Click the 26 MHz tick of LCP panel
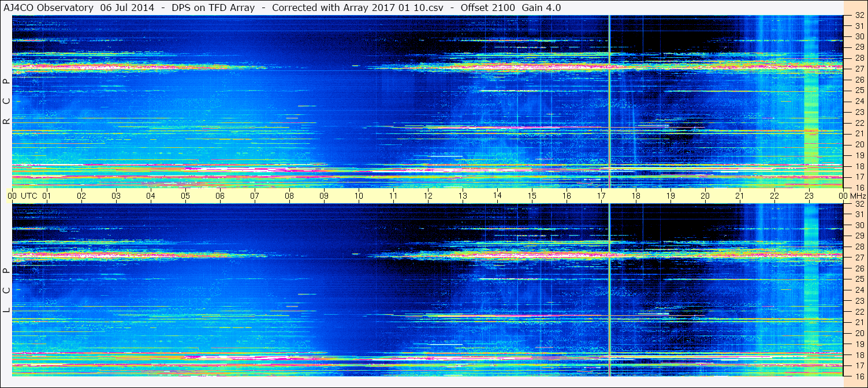This screenshot has height=388, width=868. click(x=859, y=268)
